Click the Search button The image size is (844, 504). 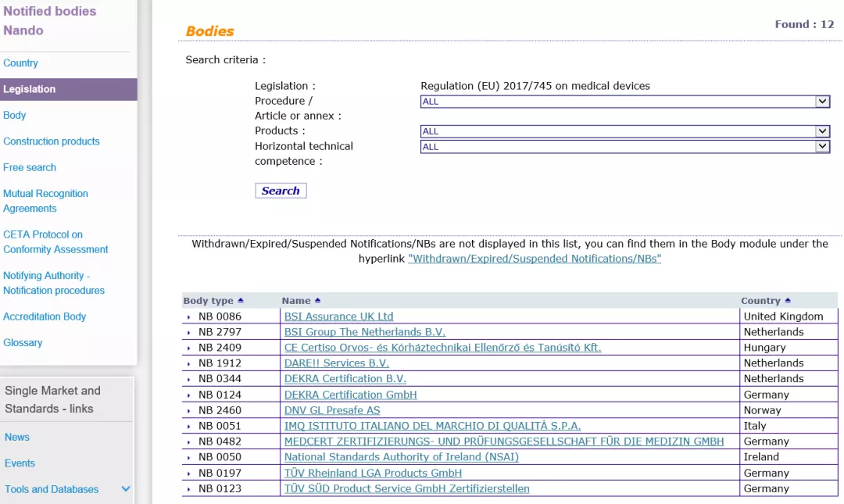pos(281,191)
